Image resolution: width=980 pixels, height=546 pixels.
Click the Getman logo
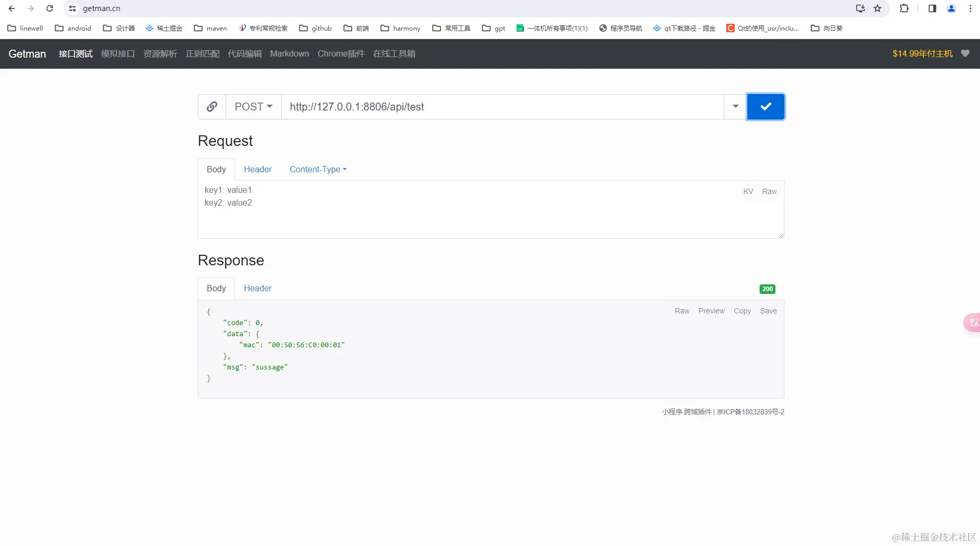(27, 54)
